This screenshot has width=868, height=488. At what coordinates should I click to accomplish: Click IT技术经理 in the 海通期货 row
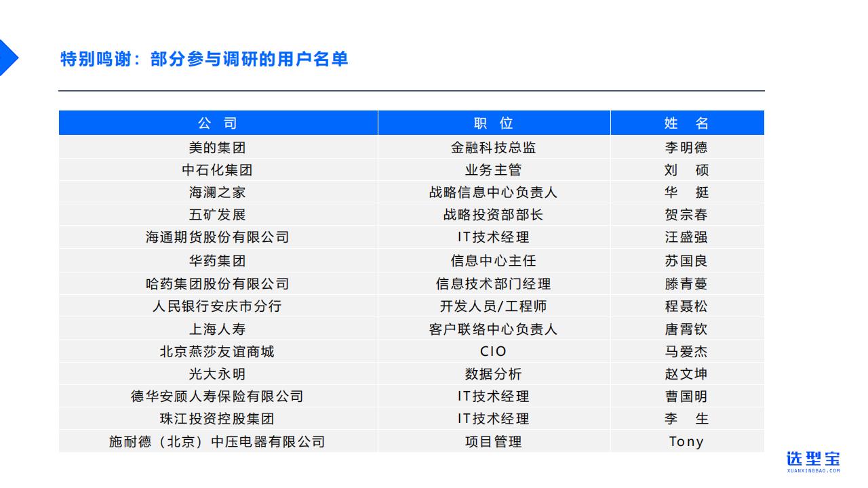tap(494, 237)
